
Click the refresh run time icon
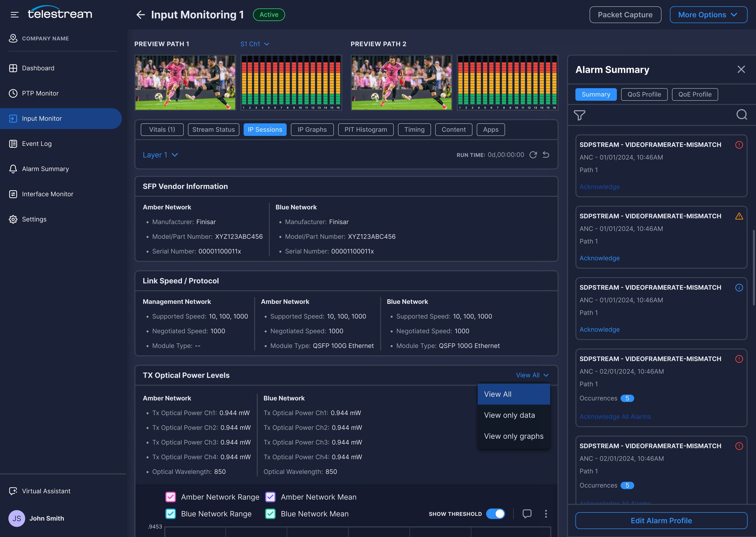click(x=533, y=155)
